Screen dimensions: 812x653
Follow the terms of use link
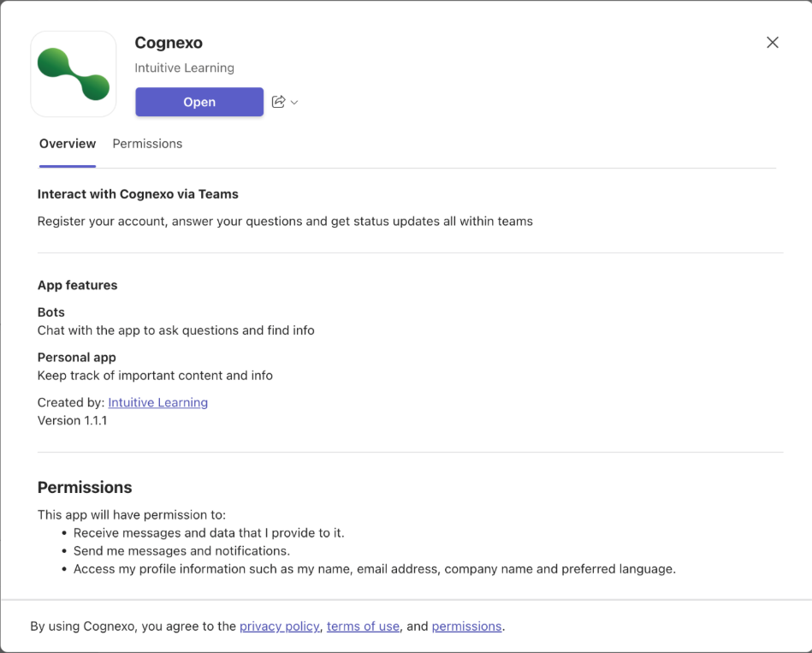pos(363,626)
